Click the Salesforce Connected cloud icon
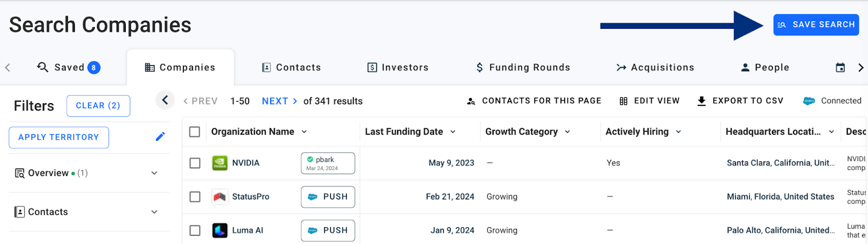Viewport: 868px width, 244px height. (809, 101)
